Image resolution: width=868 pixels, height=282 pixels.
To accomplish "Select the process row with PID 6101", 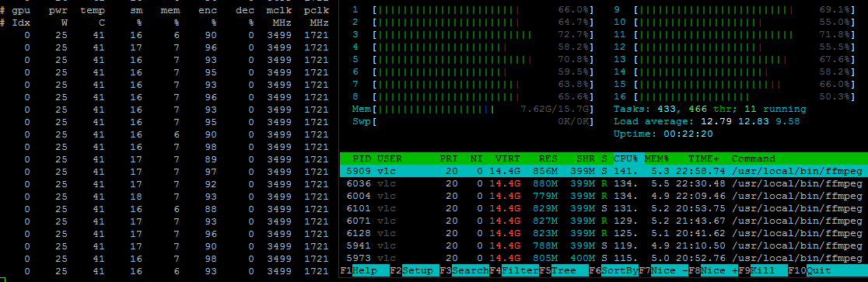I will [x=604, y=208].
